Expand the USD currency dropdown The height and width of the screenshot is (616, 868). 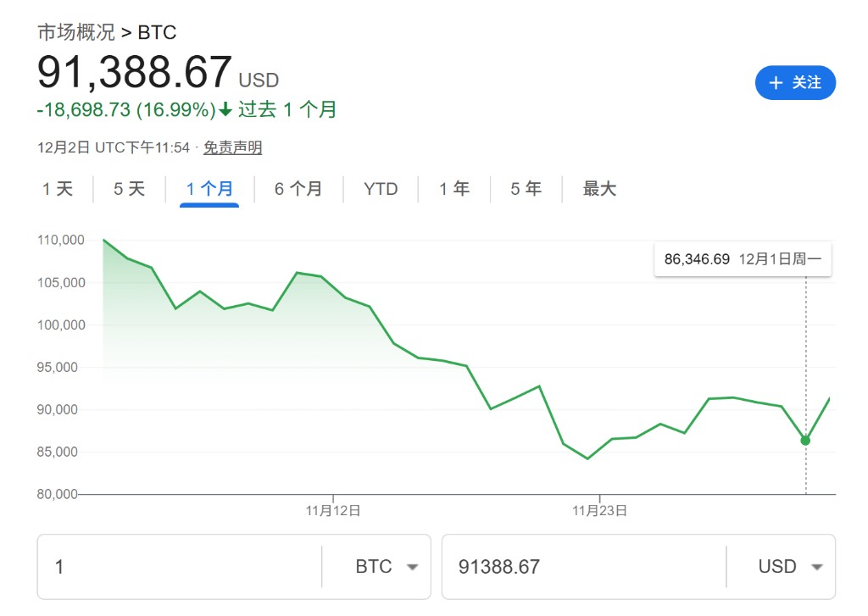790,567
